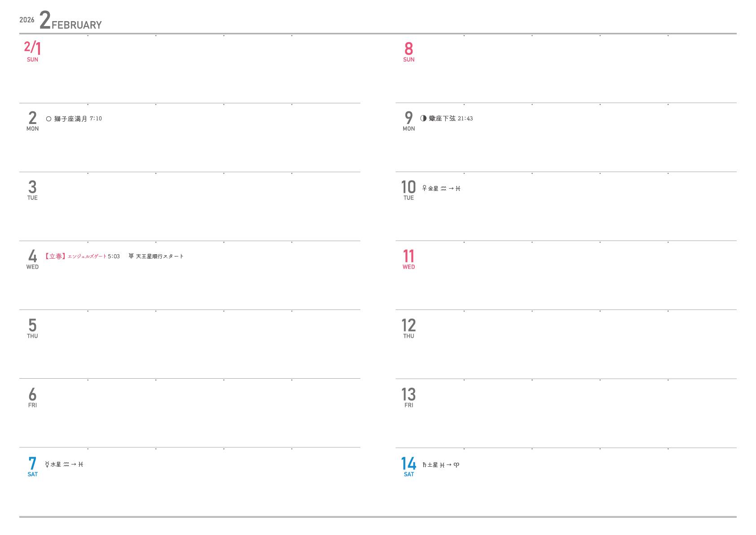Screen dimensions: 756x535
Task: Click the Aries symbol on February 14
Action: (457, 465)
